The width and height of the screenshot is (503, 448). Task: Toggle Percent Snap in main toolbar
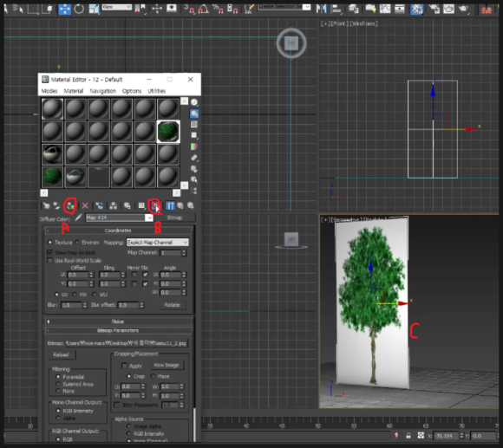point(218,9)
